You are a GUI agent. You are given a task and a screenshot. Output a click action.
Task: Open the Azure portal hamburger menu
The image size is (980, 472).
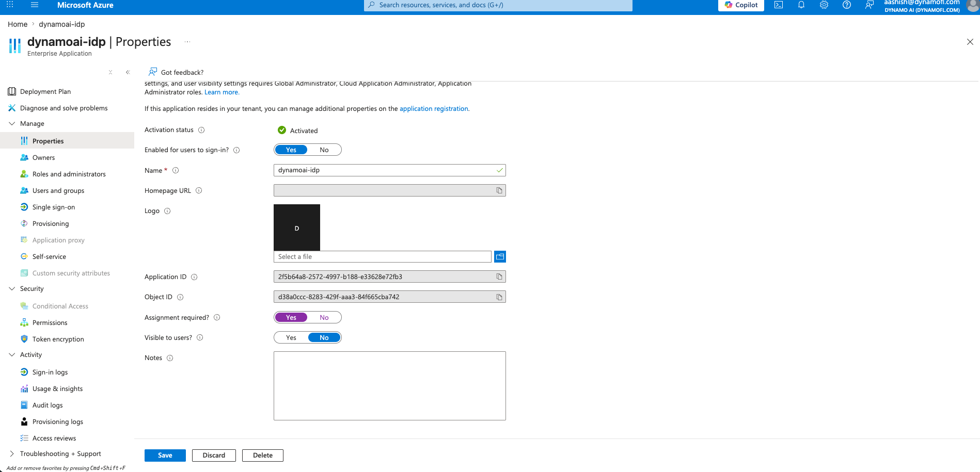(35, 5)
